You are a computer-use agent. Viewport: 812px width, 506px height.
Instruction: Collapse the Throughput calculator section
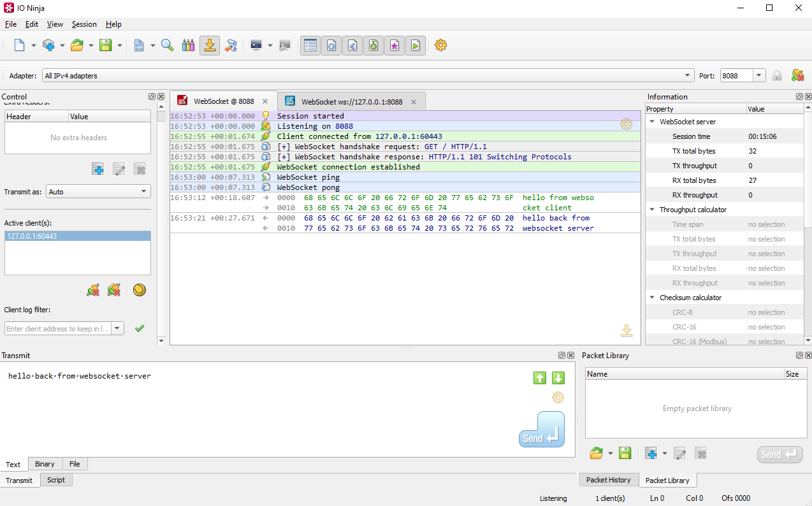coord(652,210)
